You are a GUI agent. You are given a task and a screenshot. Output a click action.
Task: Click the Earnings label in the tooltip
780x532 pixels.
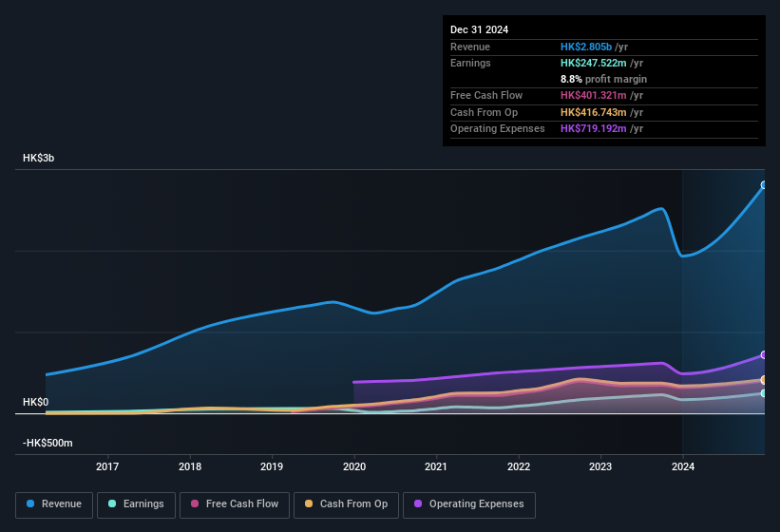click(x=470, y=63)
